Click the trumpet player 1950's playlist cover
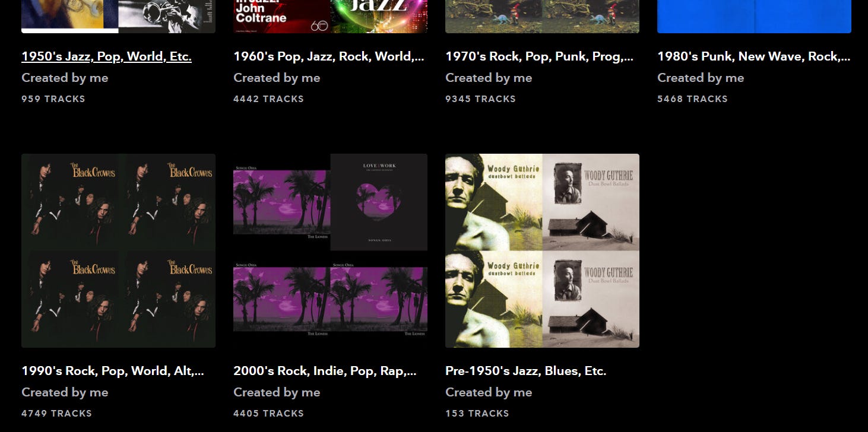 (118, 16)
